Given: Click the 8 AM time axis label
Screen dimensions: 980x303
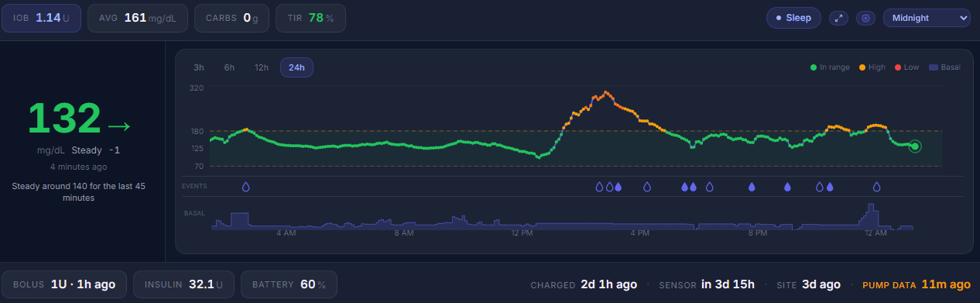Looking at the screenshot, I should click(403, 233).
